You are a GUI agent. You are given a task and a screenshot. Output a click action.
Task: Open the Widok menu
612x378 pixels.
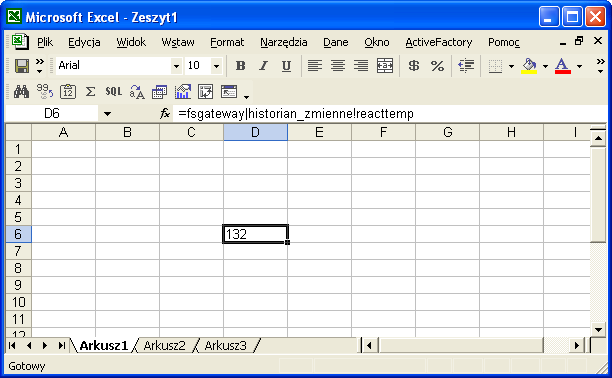point(131,42)
